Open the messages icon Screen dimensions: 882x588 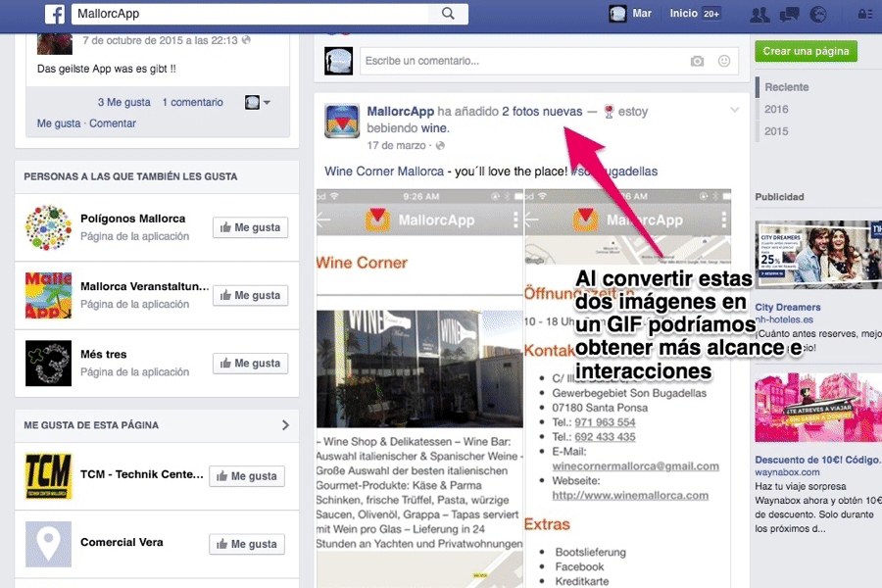point(789,14)
